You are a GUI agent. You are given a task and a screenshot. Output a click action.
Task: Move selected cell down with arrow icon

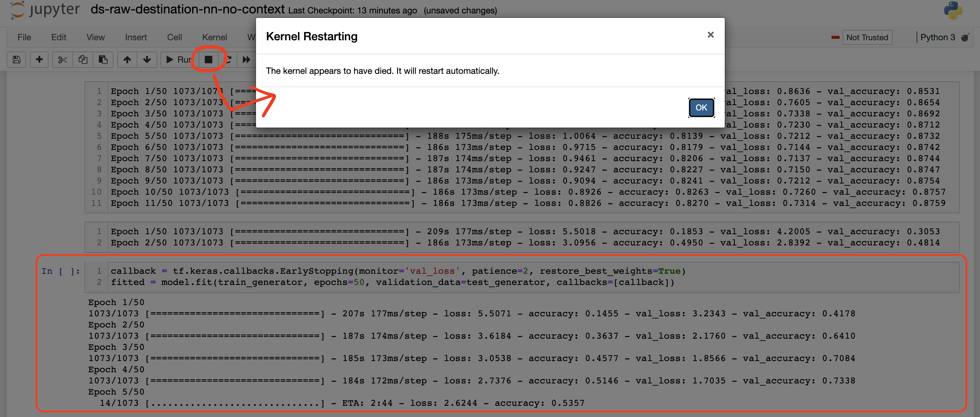[147, 59]
